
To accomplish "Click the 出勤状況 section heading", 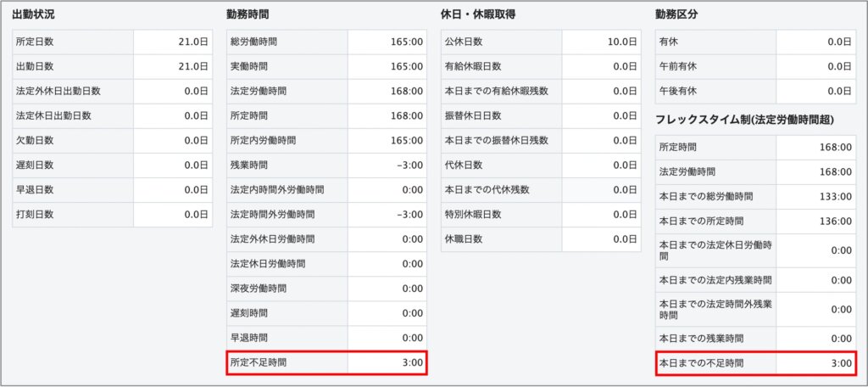I will point(35,14).
